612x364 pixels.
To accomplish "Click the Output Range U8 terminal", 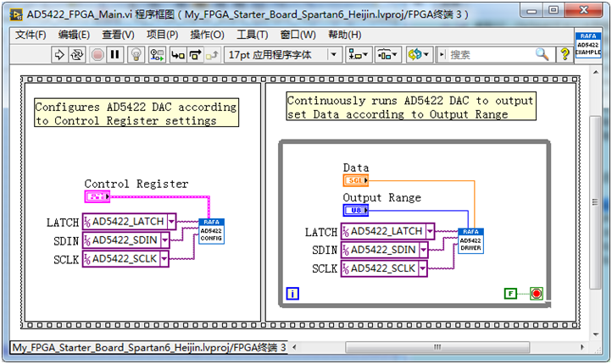I will click(x=355, y=211).
